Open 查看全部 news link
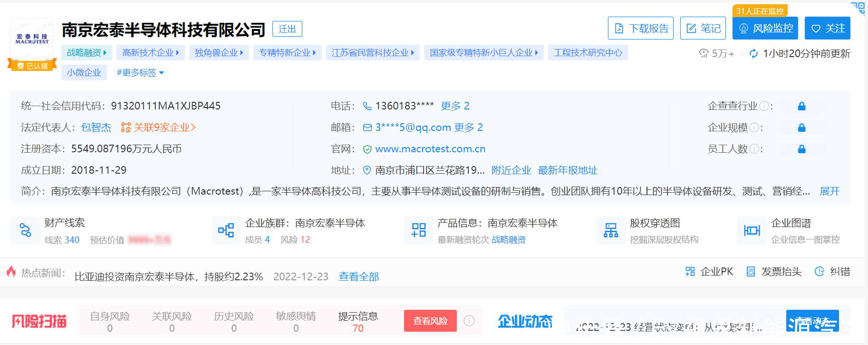This screenshot has height=345, width=868. click(358, 276)
